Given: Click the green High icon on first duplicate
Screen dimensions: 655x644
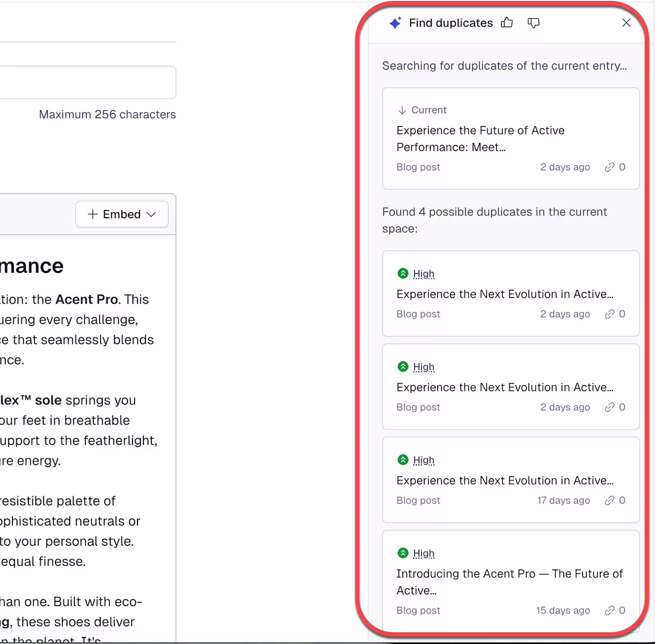Looking at the screenshot, I should pyautogui.click(x=403, y=273).
